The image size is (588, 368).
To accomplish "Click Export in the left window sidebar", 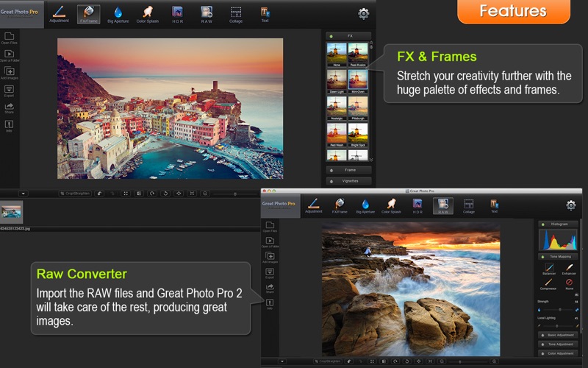I will tap(9, 91).
